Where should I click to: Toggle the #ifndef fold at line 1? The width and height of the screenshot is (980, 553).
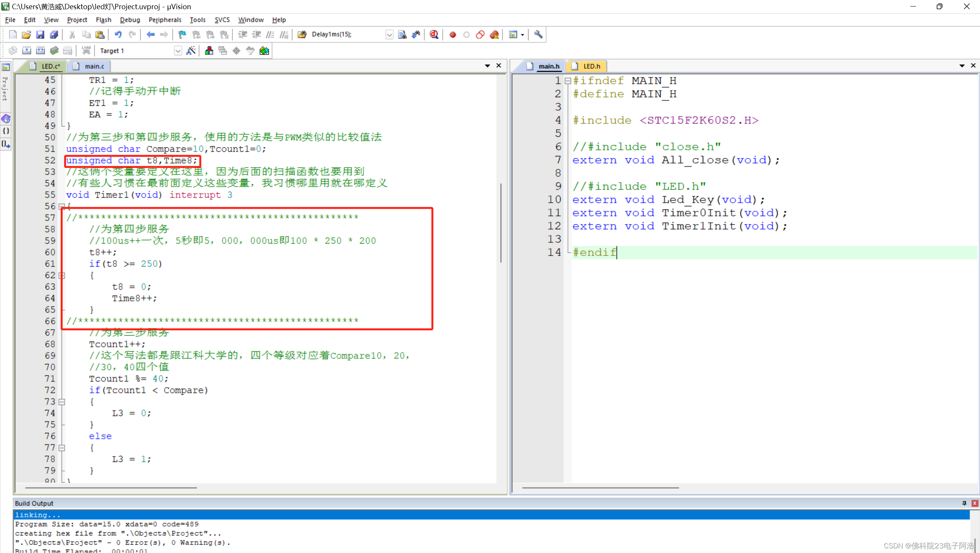click(x=568, y=81)
